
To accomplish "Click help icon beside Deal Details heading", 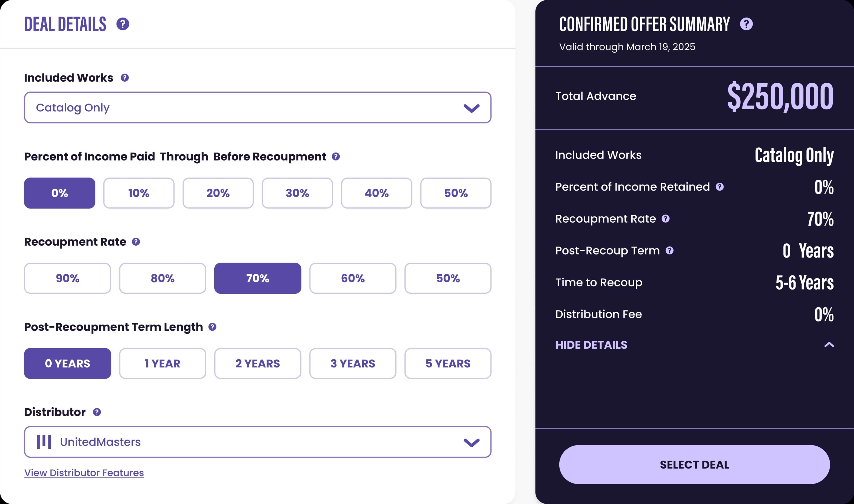I will point(123,24).
